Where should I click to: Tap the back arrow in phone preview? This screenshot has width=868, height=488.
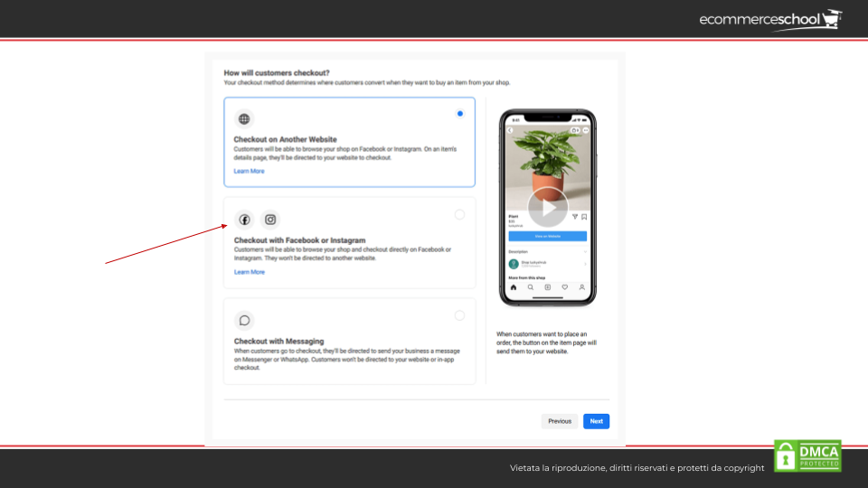(x=510, y=131)
